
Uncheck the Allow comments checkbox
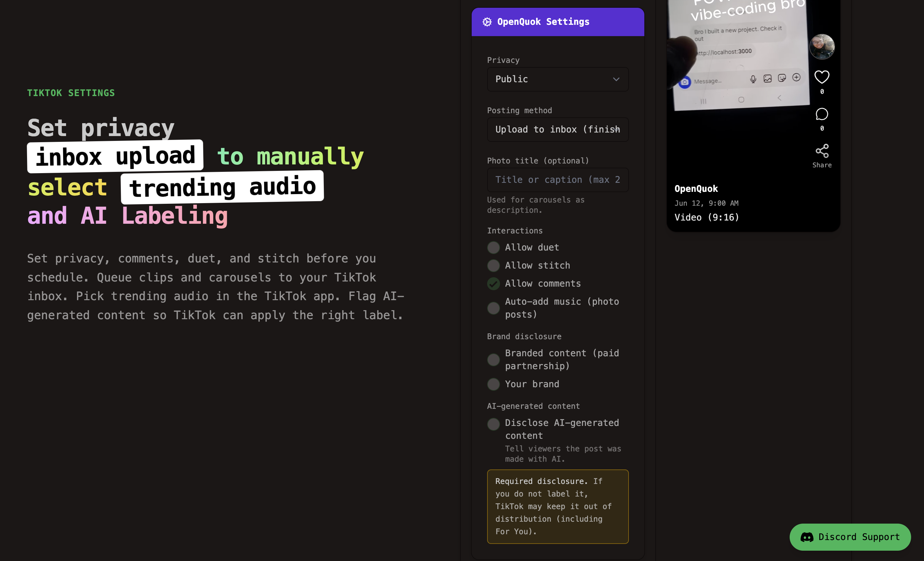493,284
